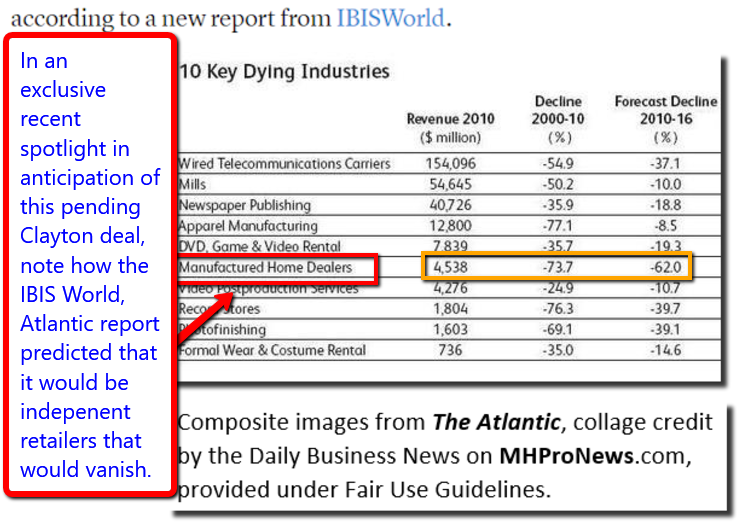Click the 4,276 revenue value

pos(450,288)
